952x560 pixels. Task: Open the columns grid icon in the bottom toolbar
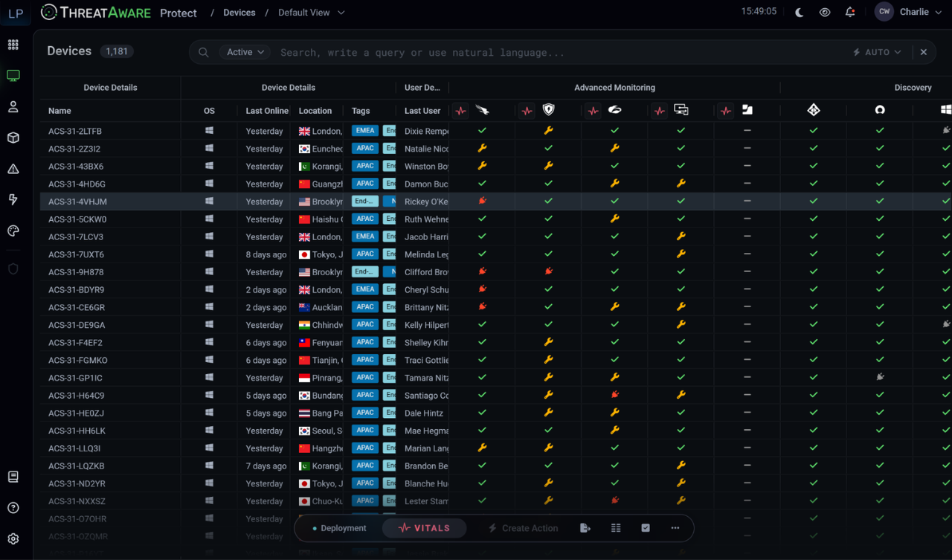pos(616,528)
